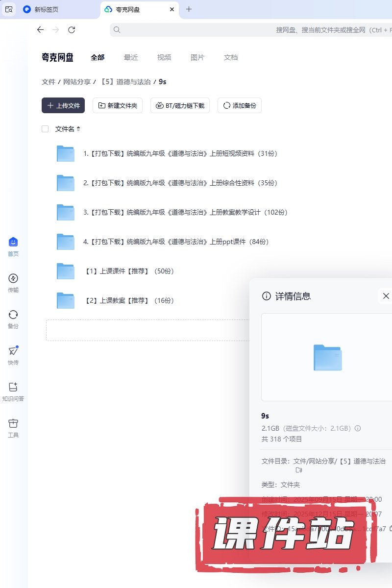Image resolution: width=392 pixels, height=588 pixels.
Task: Click the BT/磁力链下载 button
Action: click(x=180, y=105)
